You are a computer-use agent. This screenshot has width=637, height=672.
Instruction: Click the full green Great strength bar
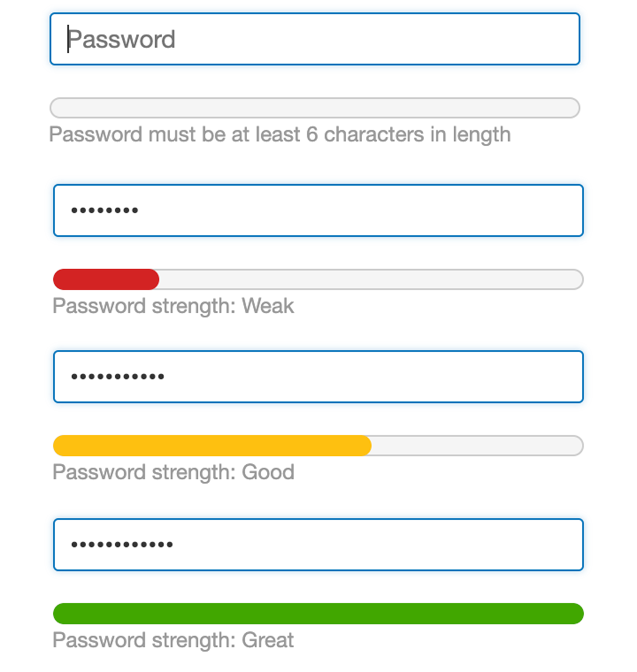pyautogui.click(x=318, y=614)
